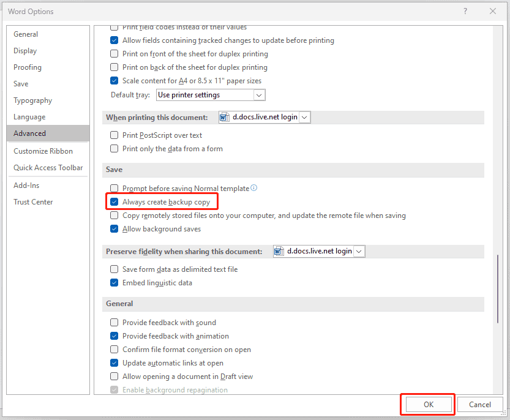This screenshot has height=420, width=510.
Task: Open the General category
Action: (x=48, y=34)
